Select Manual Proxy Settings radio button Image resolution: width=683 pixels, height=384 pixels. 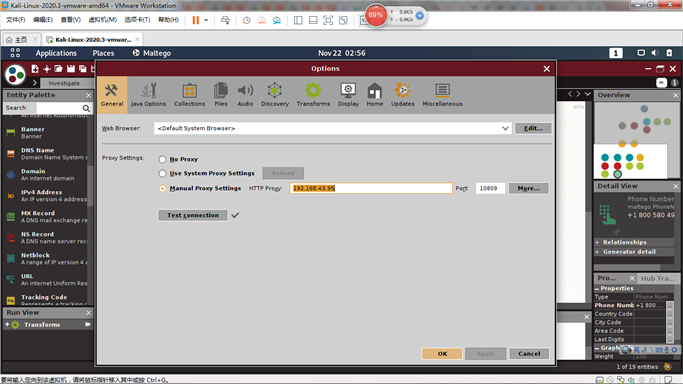162,189
